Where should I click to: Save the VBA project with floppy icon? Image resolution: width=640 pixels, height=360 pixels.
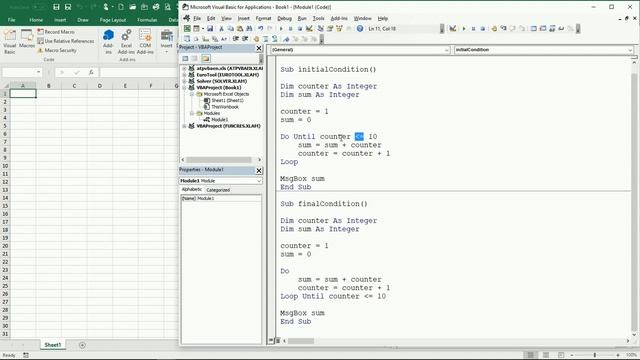click(x=210, y=29)
